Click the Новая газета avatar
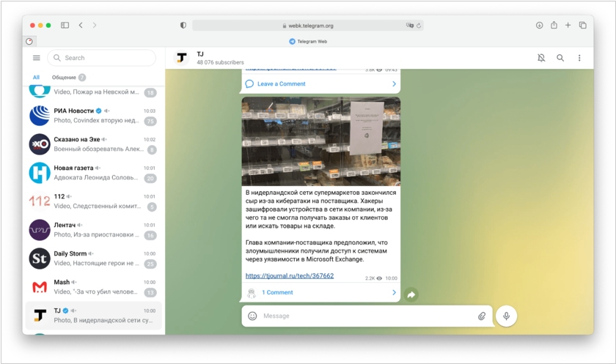The width and height of the screenshot is (616, 364). click(x=40, y=173)
